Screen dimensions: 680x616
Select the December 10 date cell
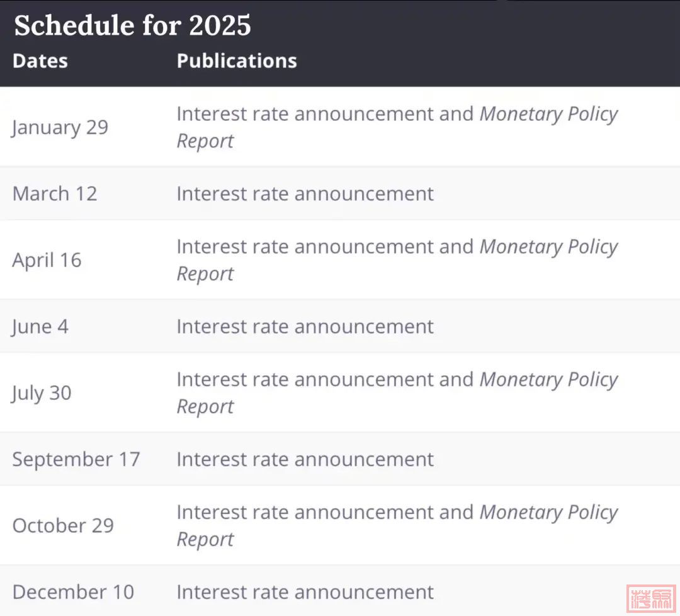pos(73,592)
